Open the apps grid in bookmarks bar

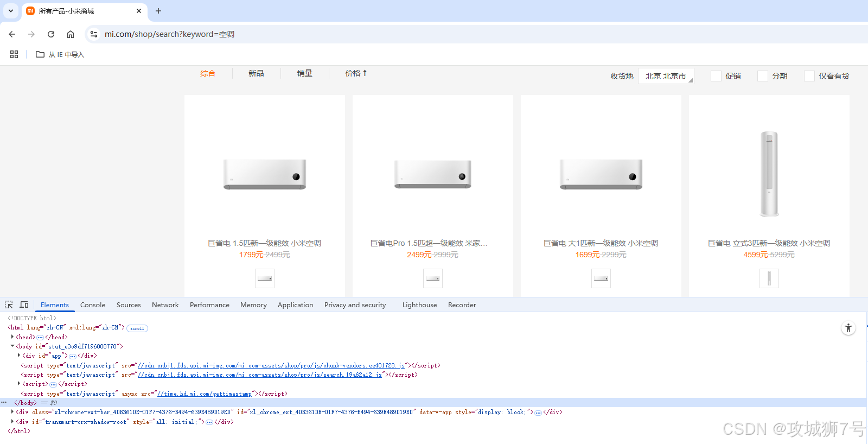[14, 54]
